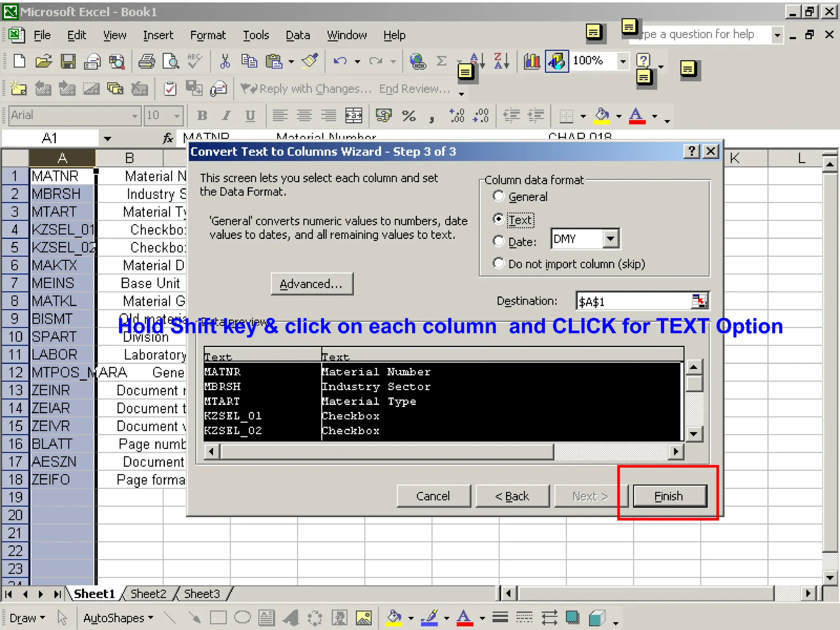Click the Cut scissors icon
The width and height of the screenshot is (840, 630).
pyautogui.click(x=225, y=62)
